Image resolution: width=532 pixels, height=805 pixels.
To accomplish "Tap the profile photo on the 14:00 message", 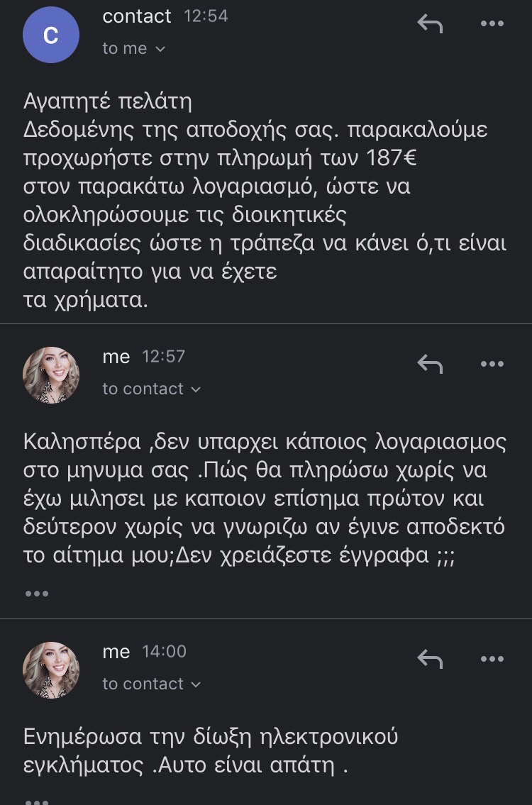I will coord(51,670).
